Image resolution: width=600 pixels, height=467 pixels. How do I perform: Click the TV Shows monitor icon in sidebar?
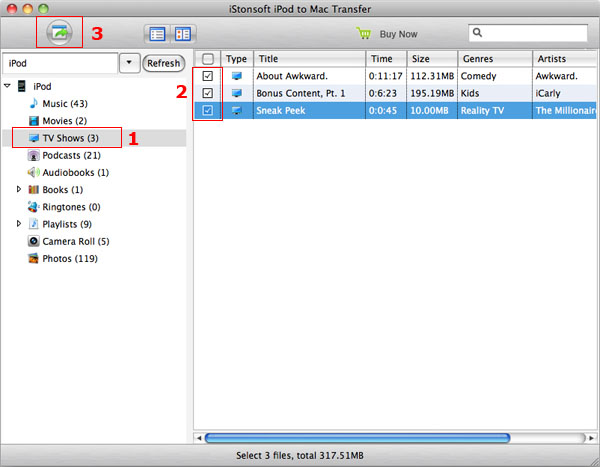tap(34, 138)
